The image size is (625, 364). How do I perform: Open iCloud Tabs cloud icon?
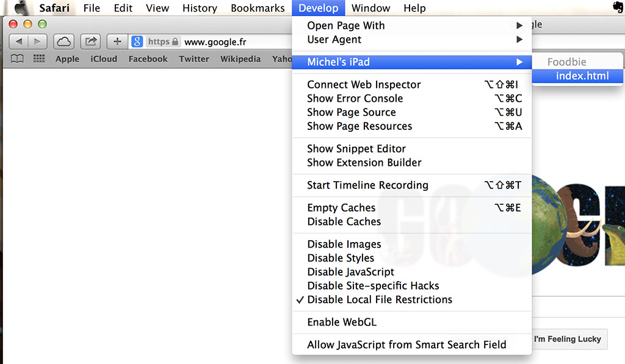click(64, 41)
